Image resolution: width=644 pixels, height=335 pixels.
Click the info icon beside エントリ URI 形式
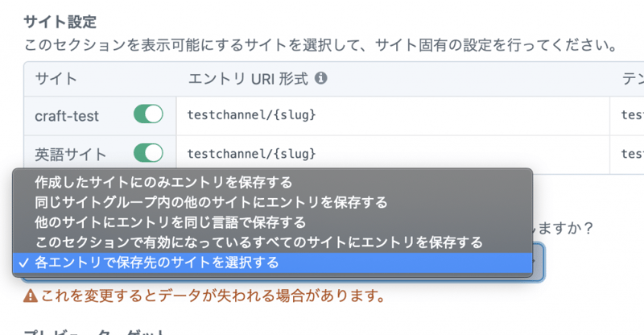click(321, 79)
